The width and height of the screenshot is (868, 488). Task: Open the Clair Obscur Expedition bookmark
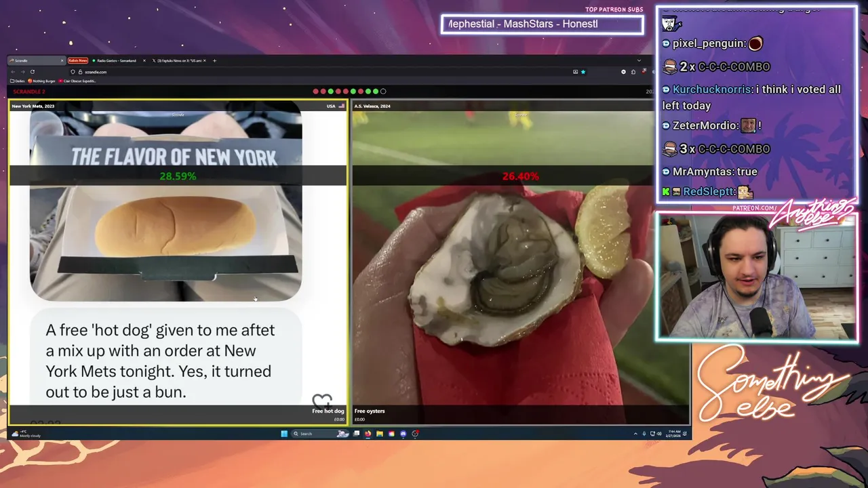[77, 81]
